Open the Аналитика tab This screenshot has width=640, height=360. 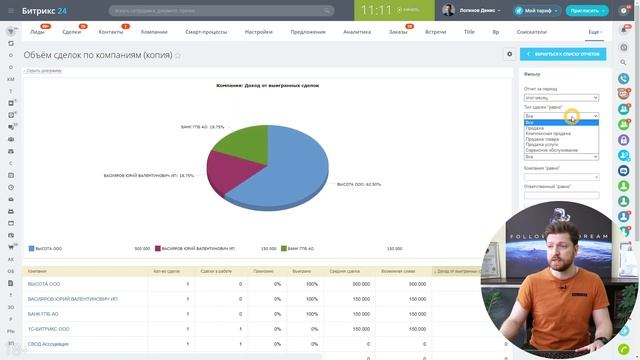coord(357,32)
